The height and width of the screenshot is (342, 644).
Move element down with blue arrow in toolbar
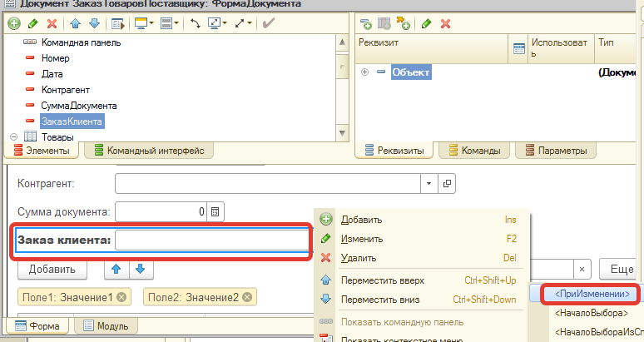pos(93,24)
